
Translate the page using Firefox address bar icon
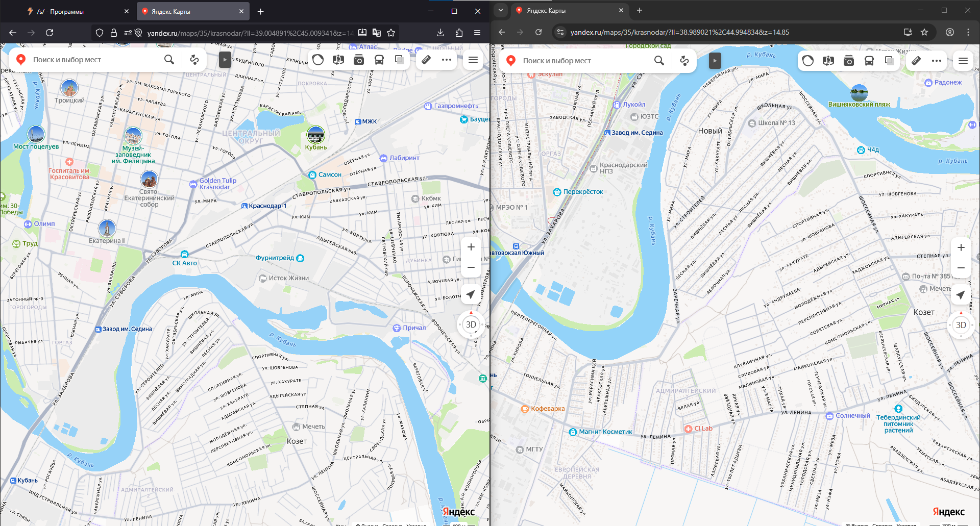(x=377, y=33)
